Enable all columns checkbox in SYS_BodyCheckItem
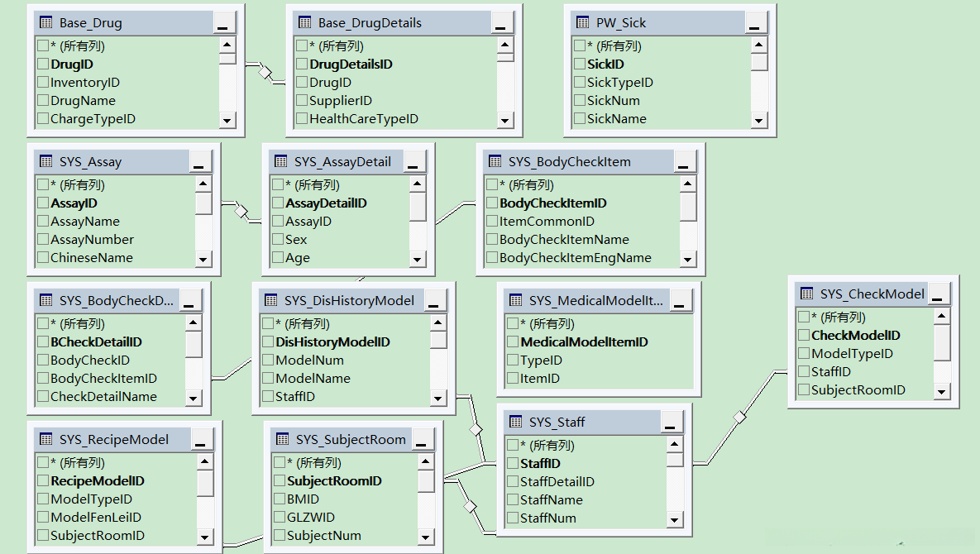The image size is (980, 554). click(492, 184)
